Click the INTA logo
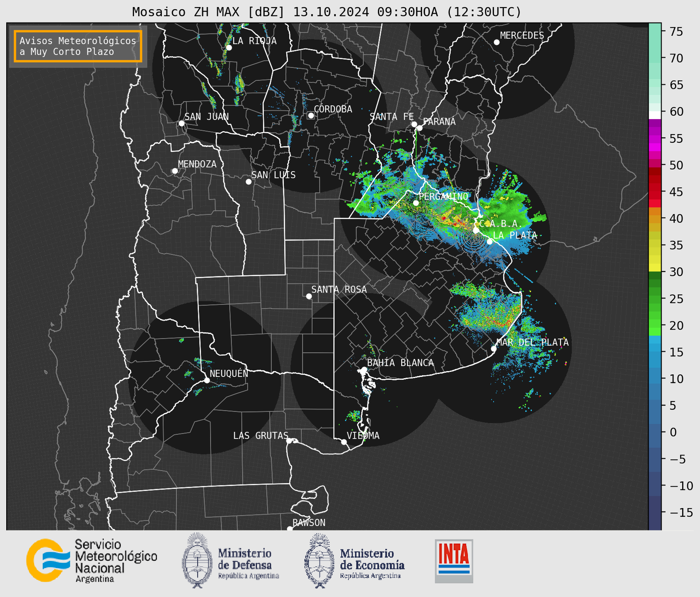The height and width of the screenshot is (597, 700). click(x=454, y=561)
